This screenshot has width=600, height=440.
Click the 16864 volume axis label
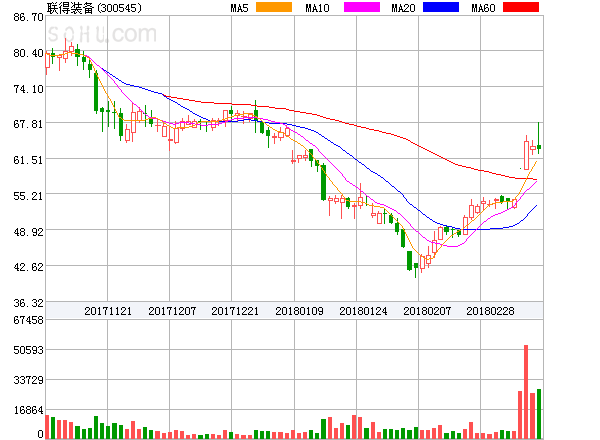point(29,410)
